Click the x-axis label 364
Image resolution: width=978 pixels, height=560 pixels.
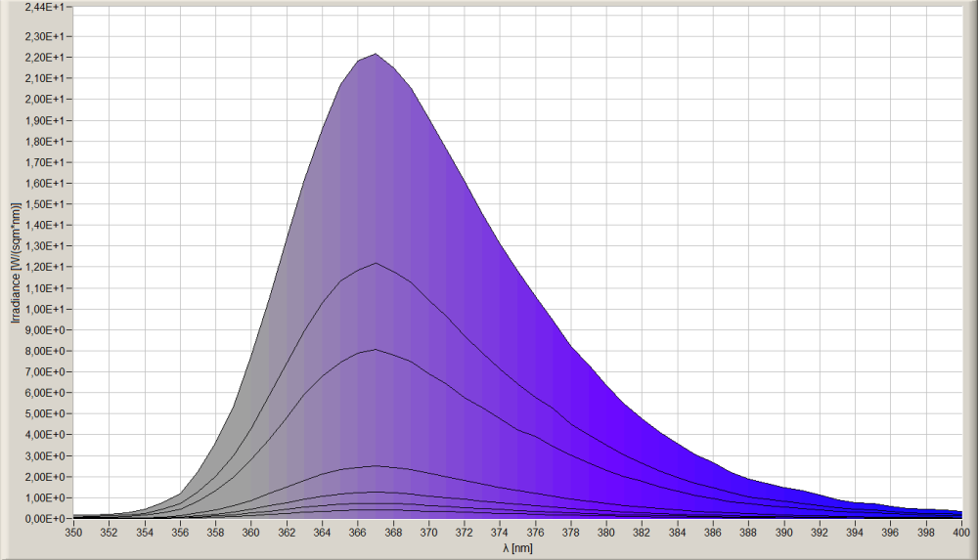click(x=323, y=533)
